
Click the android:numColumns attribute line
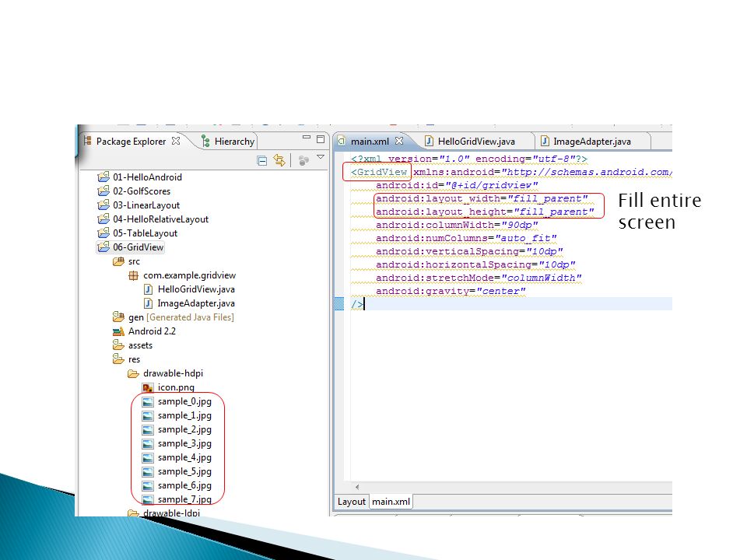pyautogui.click(x=466, y=238)
